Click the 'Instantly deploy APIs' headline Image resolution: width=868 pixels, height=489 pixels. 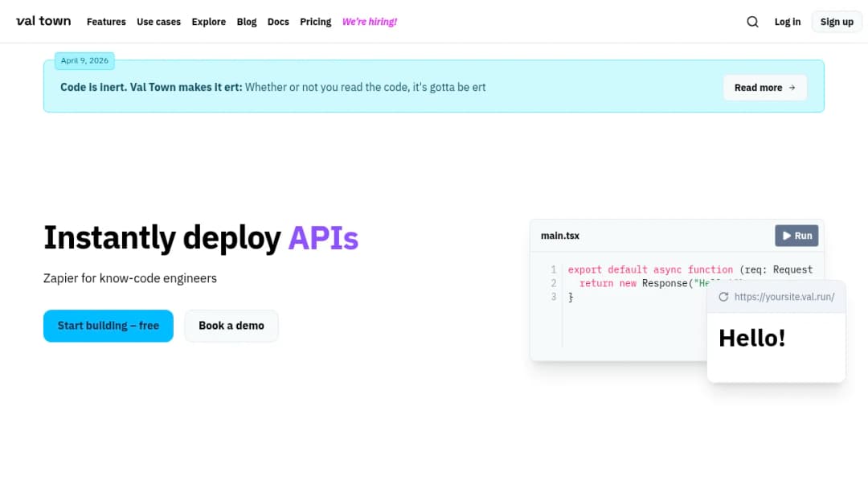pyautogui.click(x=201, y=238)
